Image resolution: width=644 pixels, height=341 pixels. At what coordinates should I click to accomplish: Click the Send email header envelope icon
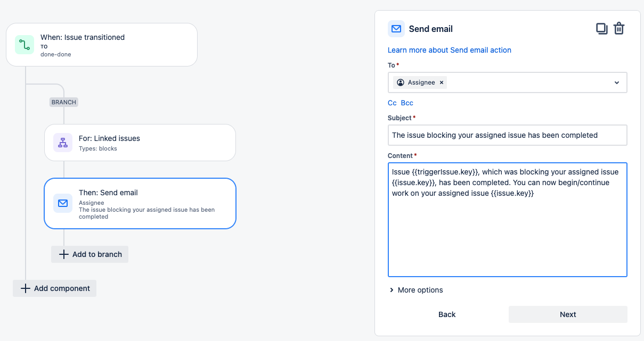[x=396, y=29]
